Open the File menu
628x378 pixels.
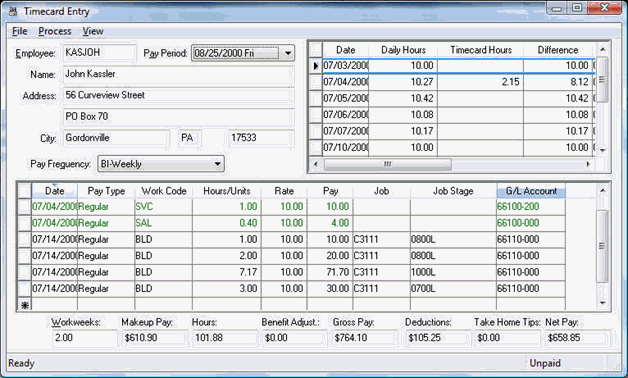point(20,31)
